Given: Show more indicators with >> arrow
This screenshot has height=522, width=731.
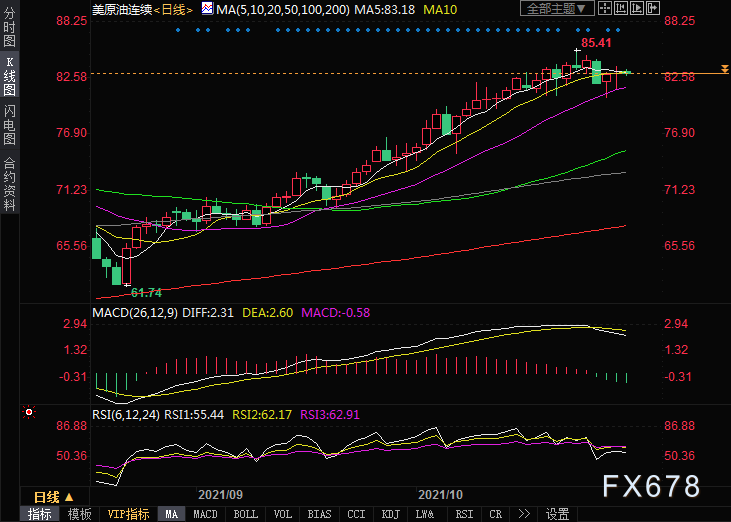Looking at the screenshot, I should click(524, 514).
